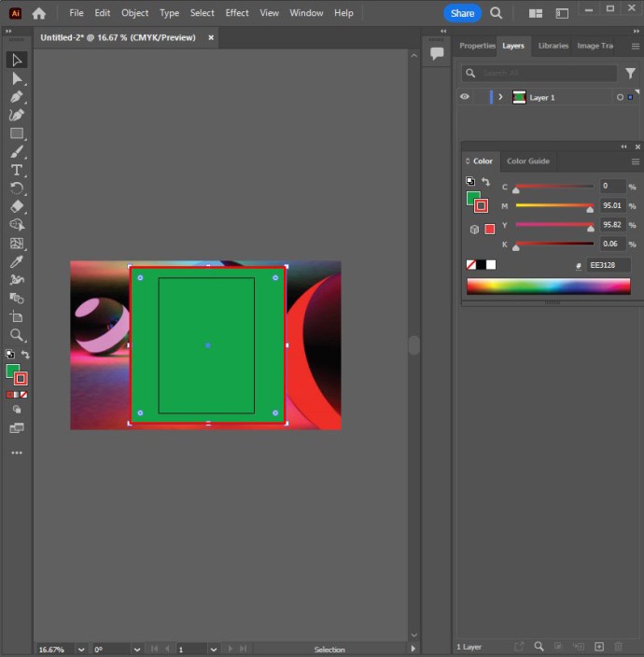Select the Pen tool
Viewport: 644px width, 657px height.
pos(17,97)
